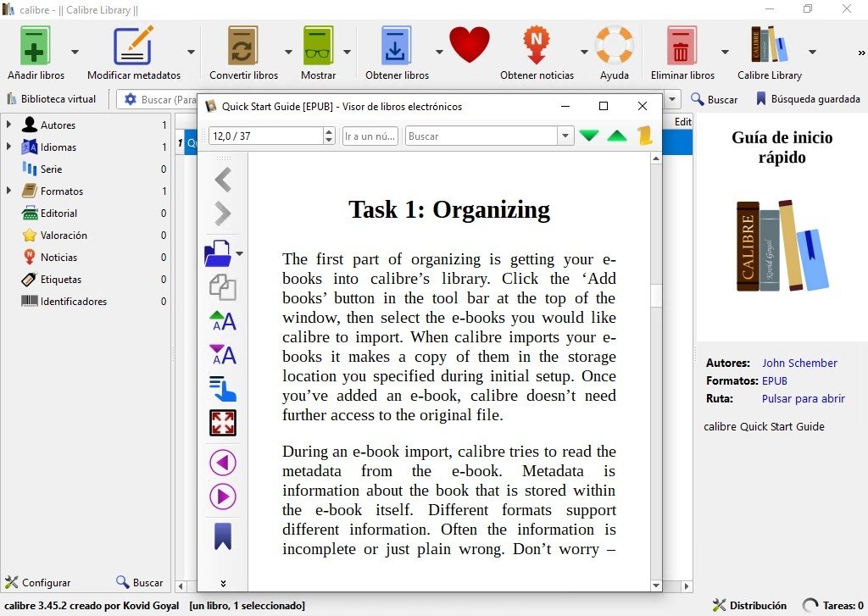This screenshot has height=616, width=868.
Task: Click the copy icon in the viewer sidebar
Action: point(223,287)
